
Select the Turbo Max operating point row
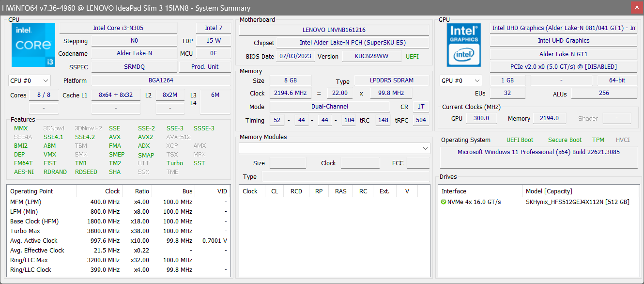25,231
